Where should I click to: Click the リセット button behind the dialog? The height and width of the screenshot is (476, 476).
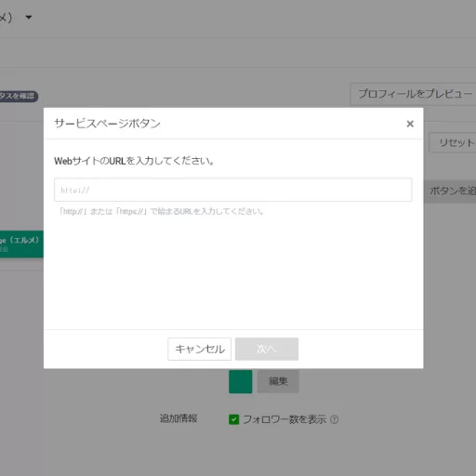[453, 143]
